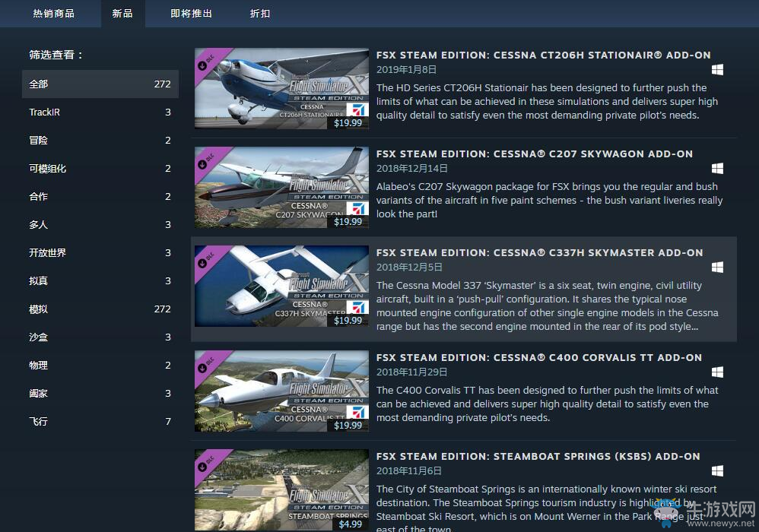Image resolution: width=759 pixels, height=532 pixels.
Task: Click the Skymaster description paragraph
Action: tap(548, 306)
